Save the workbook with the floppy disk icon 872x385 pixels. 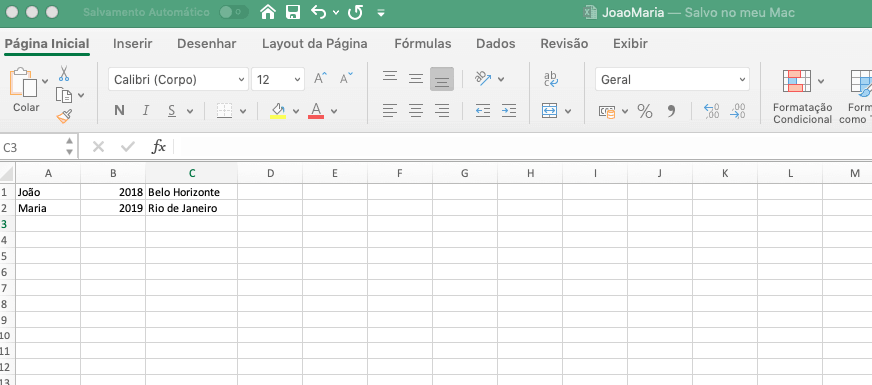coord(293,12)
